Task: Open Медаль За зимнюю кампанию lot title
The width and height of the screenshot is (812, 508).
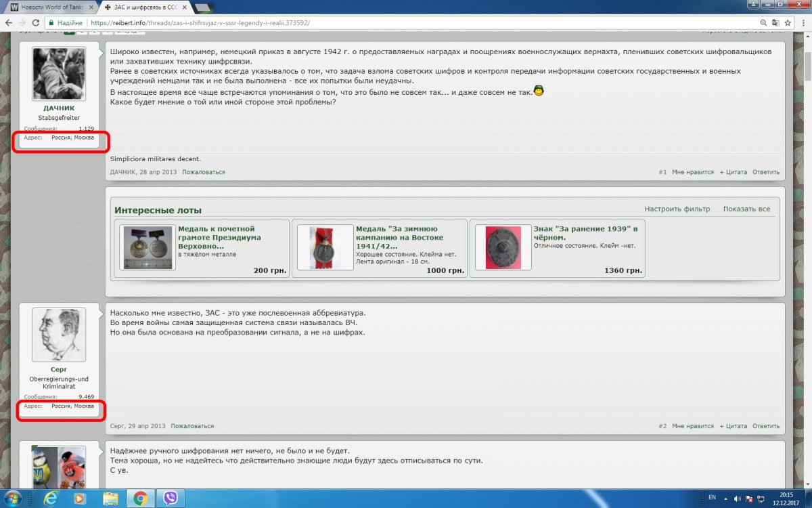Action: click(x=400, y=238)
